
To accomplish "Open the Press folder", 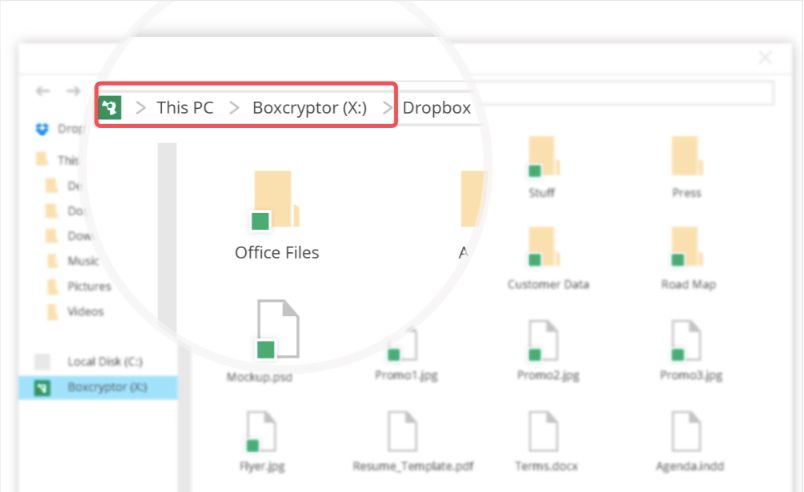I will point(687,168).
